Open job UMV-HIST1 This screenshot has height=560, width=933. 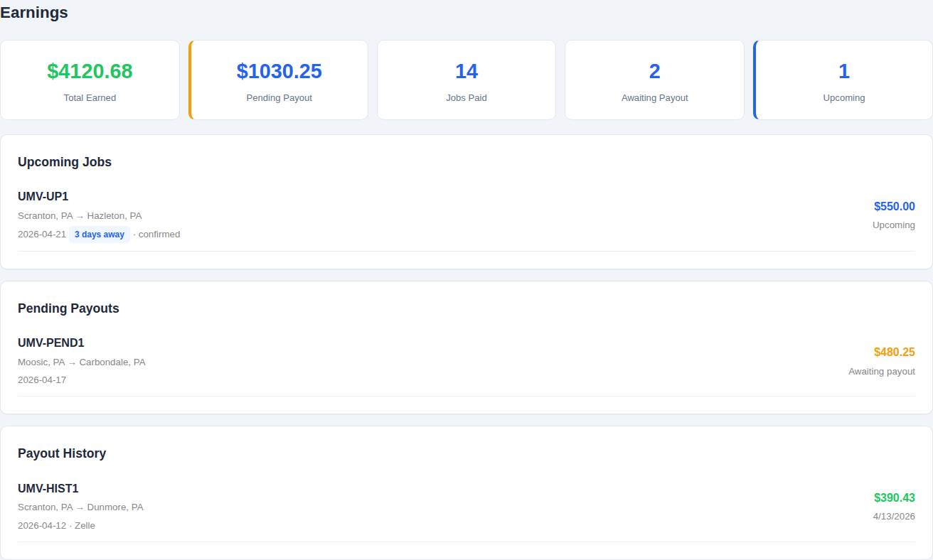click(48, 488)
